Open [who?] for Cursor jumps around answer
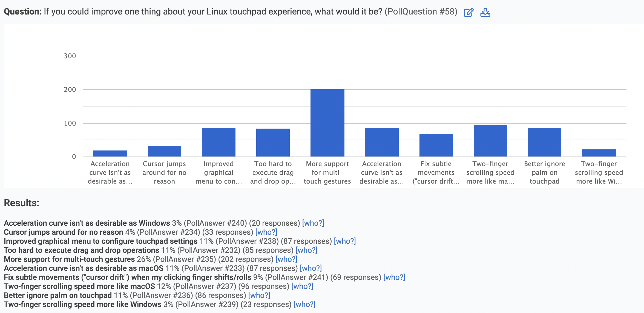Image resolution: width=644 pixels, height=313 pixels. [266, 232]
